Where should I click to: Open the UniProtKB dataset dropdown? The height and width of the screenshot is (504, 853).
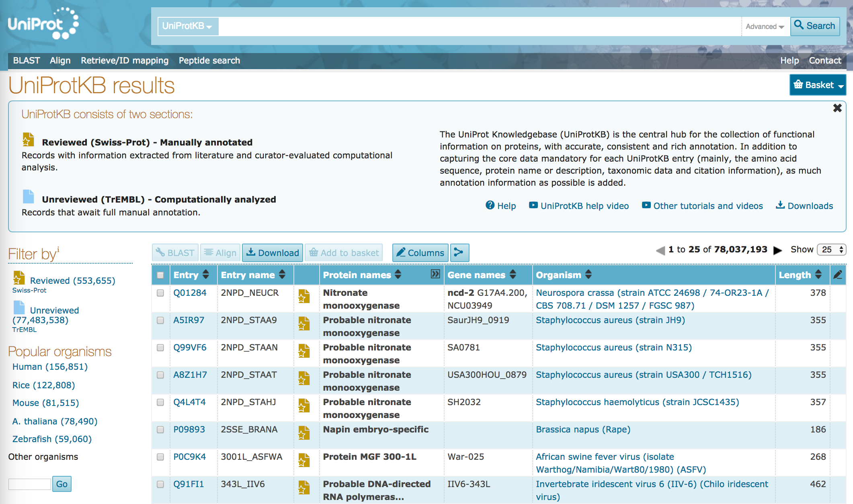pyautogui.click(x=188, y=26)
